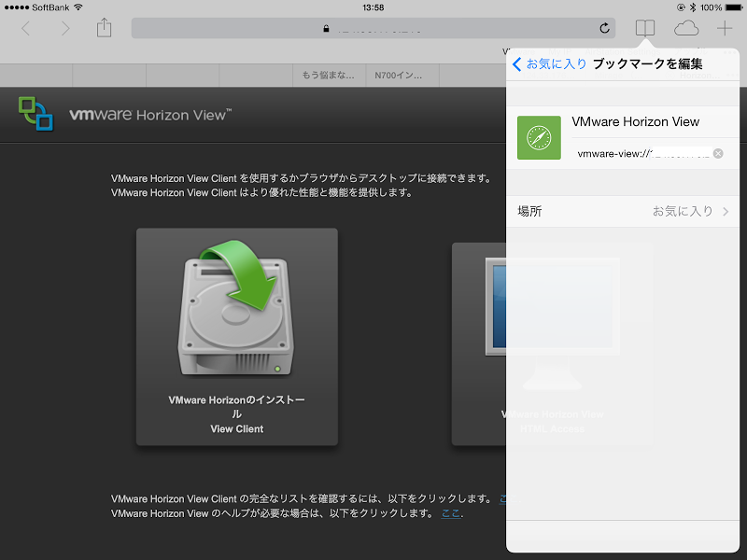Tap the 13:58 clock in status bar

(x=373, y=7)
